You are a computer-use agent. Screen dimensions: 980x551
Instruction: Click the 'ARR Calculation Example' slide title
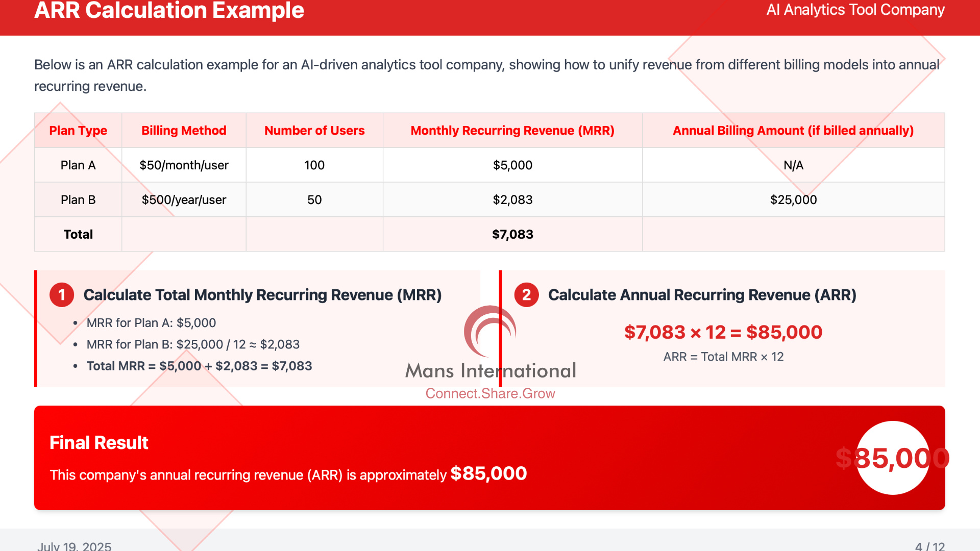pyautogui.click(x=169, y=10)
